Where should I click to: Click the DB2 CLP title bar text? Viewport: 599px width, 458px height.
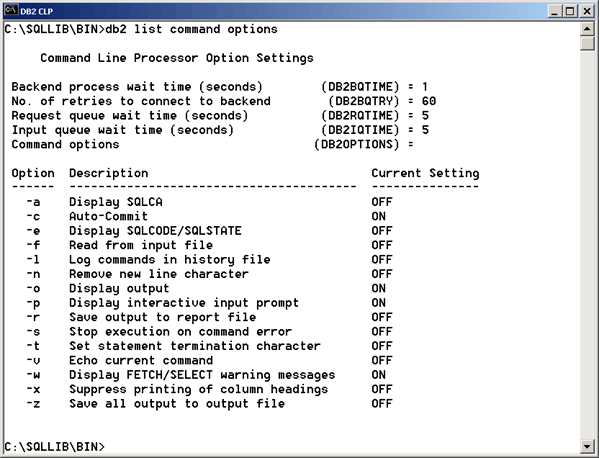pyautogui.click(x=37, y=11)
